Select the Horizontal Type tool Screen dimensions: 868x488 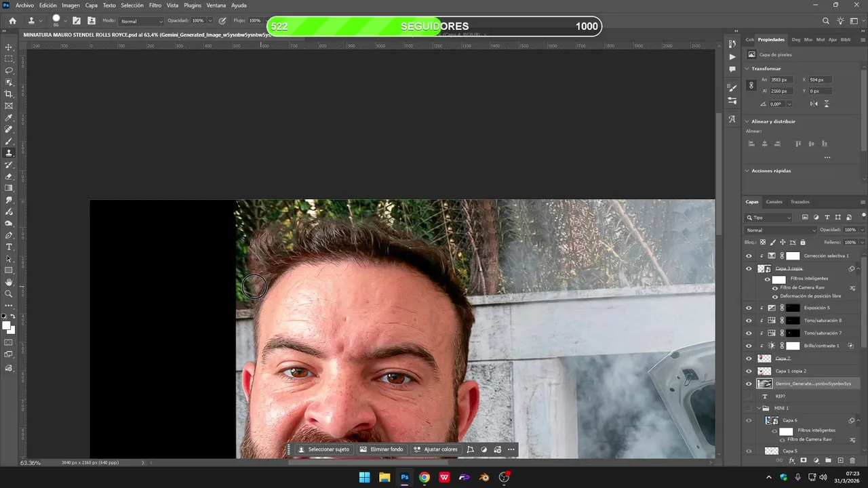click(x=9, y=247)
